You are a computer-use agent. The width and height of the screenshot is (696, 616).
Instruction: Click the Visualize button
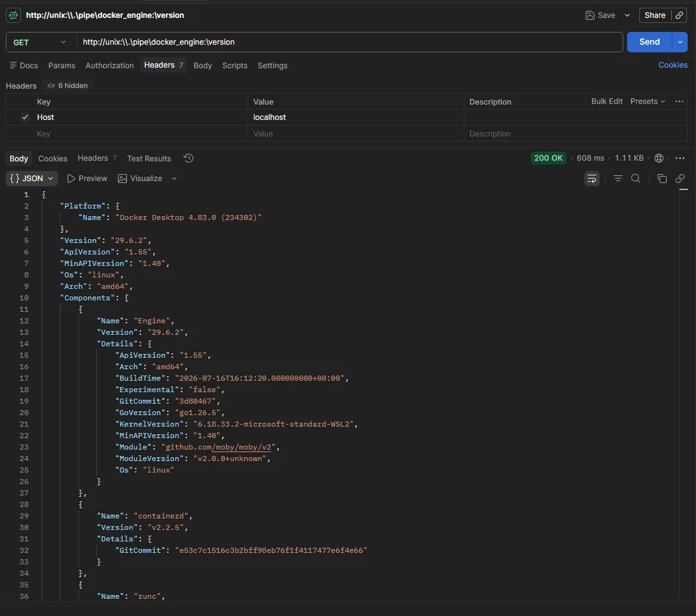140,179
